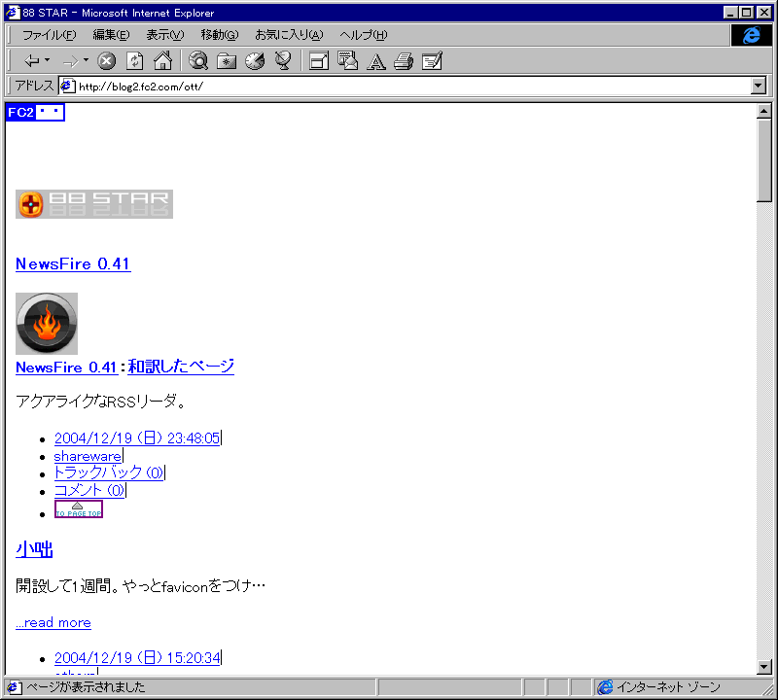Image resolution: width=778 pixels, height=700 pixels.
Task: Click the 88 STAR banner image
Action: pos(94,204)
